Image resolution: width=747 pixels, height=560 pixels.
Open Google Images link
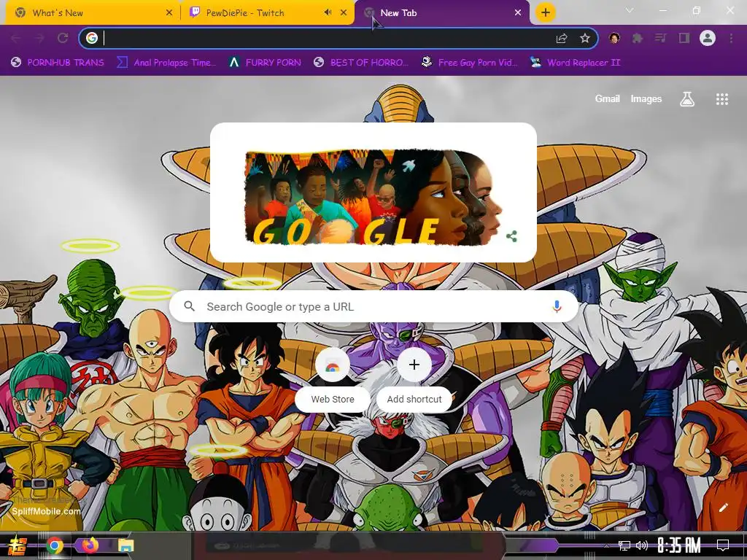646,98
